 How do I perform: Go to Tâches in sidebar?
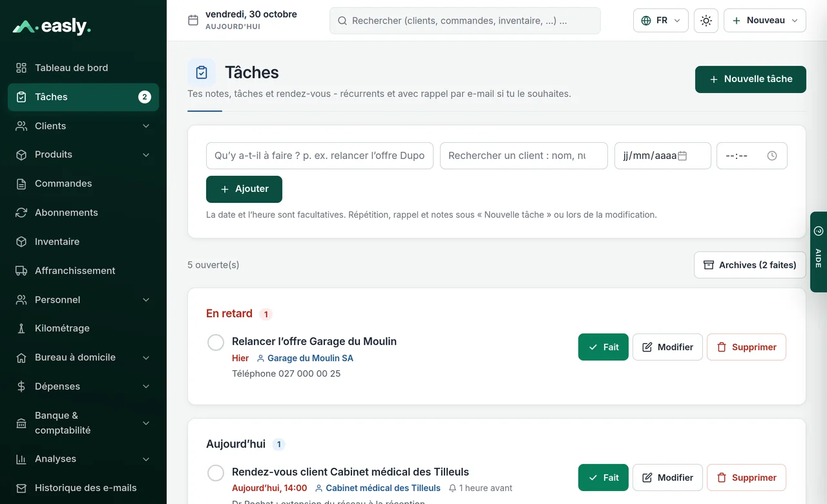pyautogui.click(x=83, y=97)
